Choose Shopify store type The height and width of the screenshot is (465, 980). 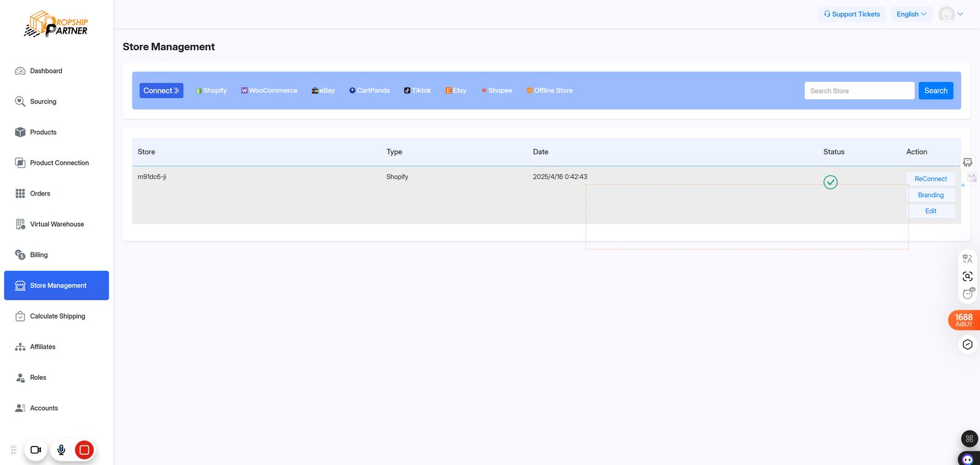pyautogui.click(x=211, y=91)
